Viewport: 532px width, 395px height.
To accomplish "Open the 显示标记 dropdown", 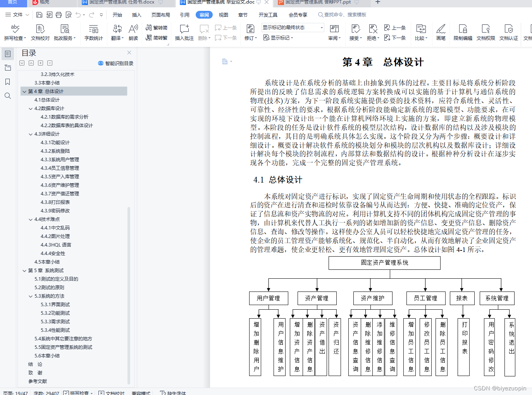I will point(278,38).
